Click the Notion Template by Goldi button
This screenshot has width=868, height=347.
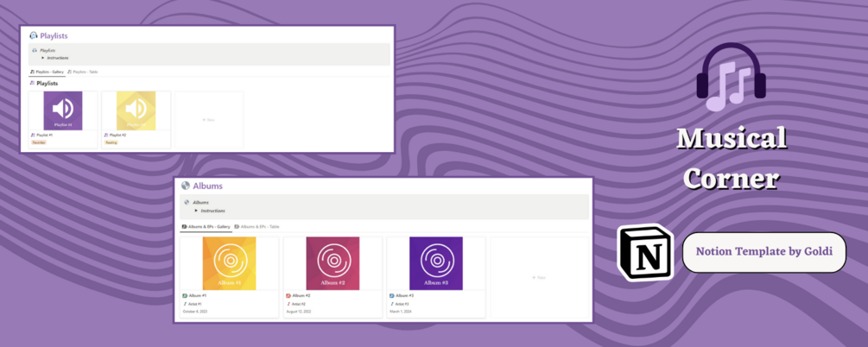click(x=764, y=252)
